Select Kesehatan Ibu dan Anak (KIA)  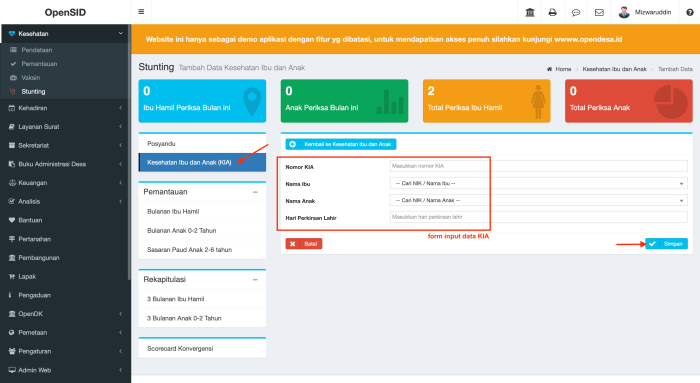point(202,162)
